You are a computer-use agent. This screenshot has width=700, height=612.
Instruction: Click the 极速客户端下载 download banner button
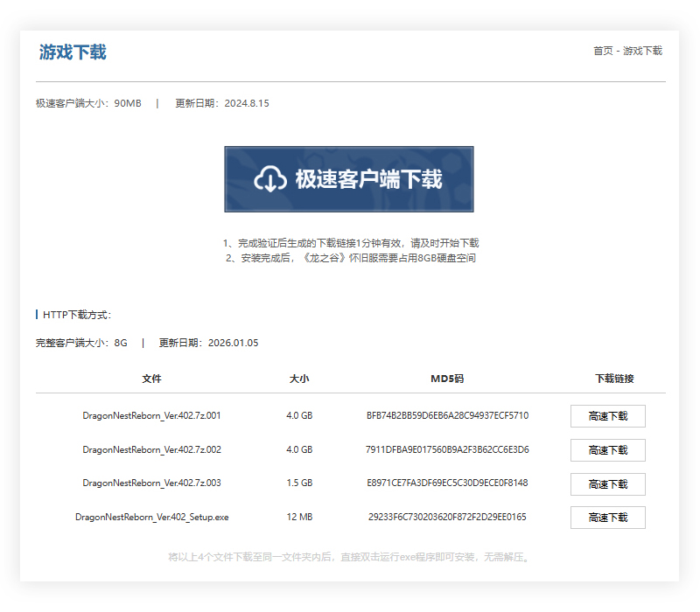click(348, 179)
